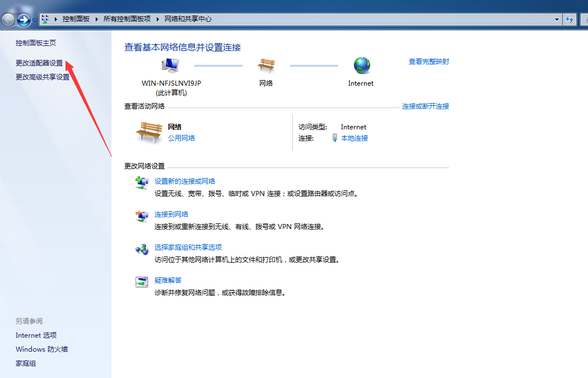This screenshot has height=378, width=588.
Task: Open the Internet globe icon
Action: [361, 65]
